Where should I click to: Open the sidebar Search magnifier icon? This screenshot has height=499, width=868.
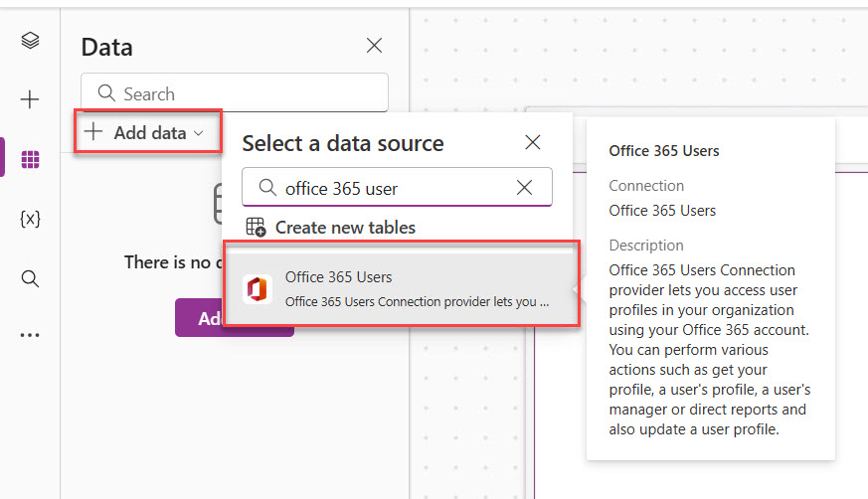(30, 278)
